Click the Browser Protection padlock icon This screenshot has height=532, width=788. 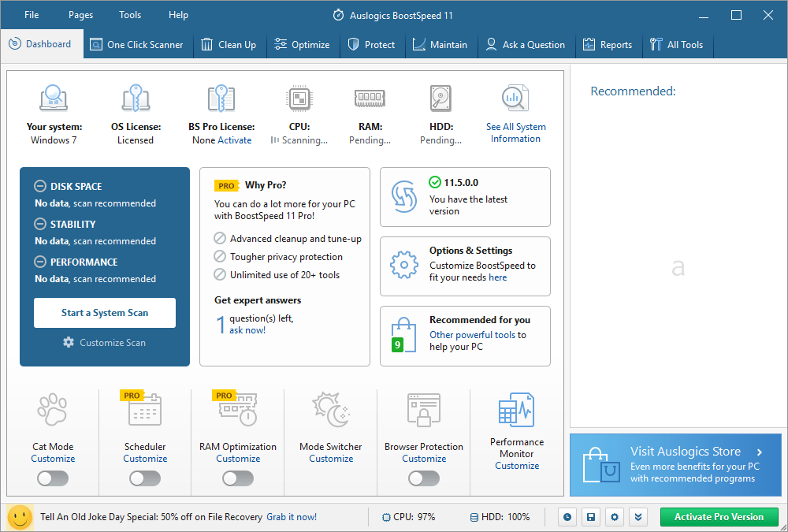424,411
